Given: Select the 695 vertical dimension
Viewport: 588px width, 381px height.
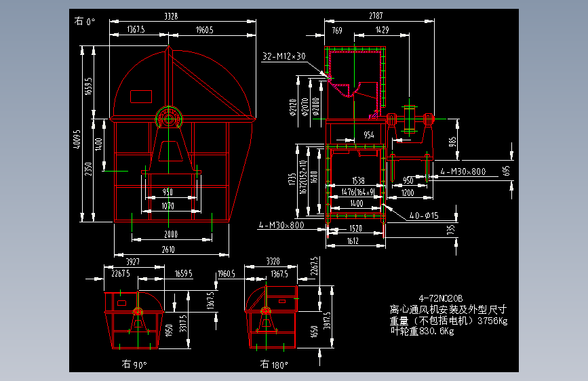Looking at the screenshot, I should pos(506,171).
